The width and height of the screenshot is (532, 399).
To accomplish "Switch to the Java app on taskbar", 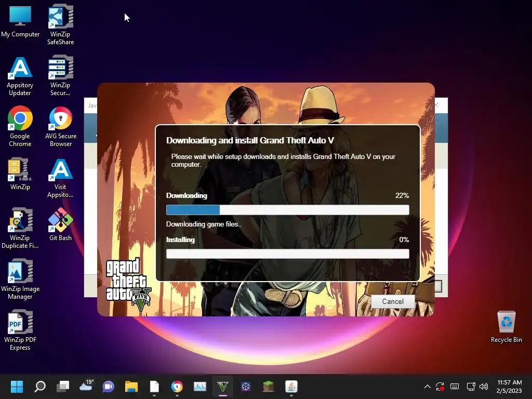I will (291, 387).
